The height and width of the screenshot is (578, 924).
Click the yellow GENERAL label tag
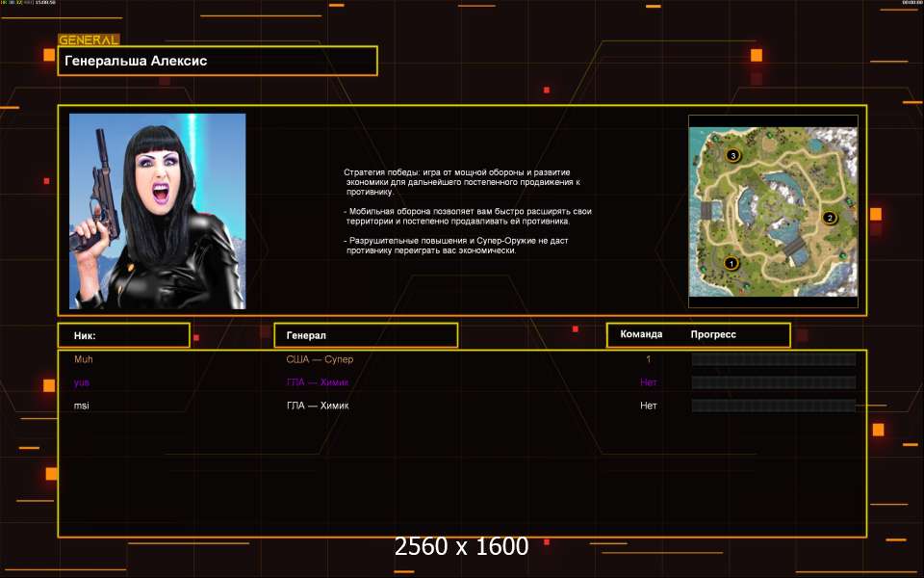click(x=89, y=40)
